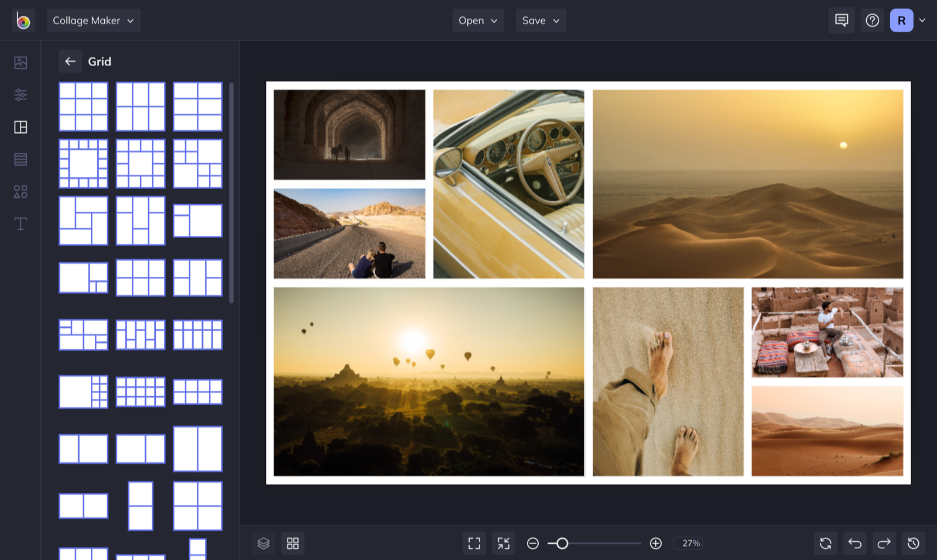Open the grid spacing settings icon

(293, 543)
